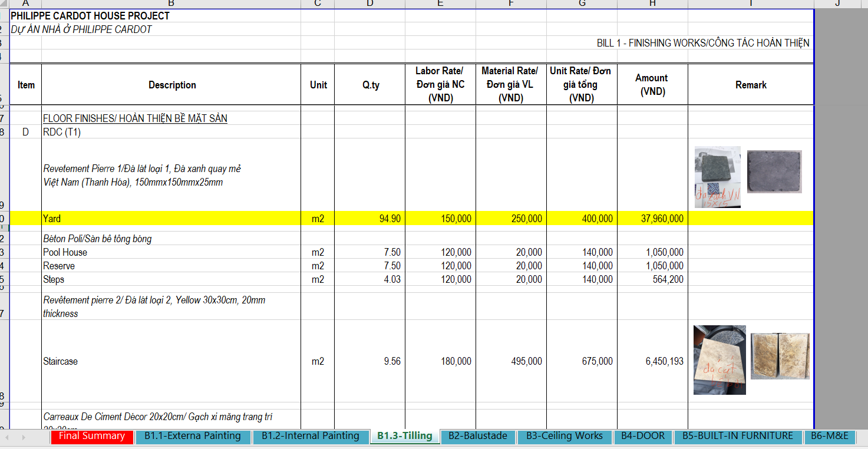Go to the B2-Balustade sheet
This screenshot has width=868, height=449.
point(478,436)
